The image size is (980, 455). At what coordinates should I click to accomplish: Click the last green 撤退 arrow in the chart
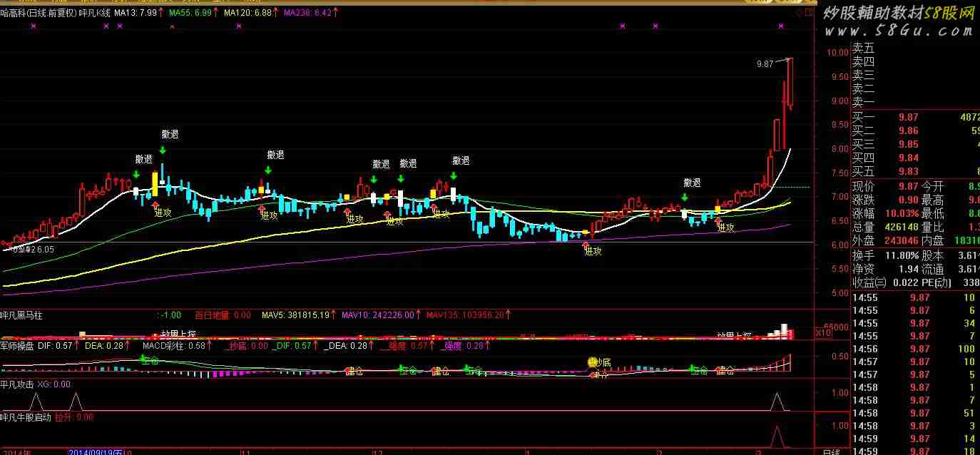pyautogui.click(x=684, y=197)
